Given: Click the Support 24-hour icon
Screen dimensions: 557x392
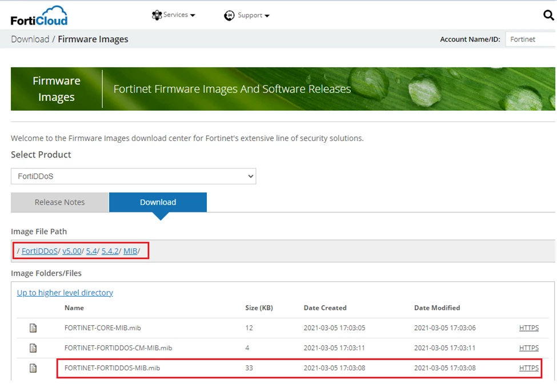Looking at the screenshot, I should (x=229, y=15).
